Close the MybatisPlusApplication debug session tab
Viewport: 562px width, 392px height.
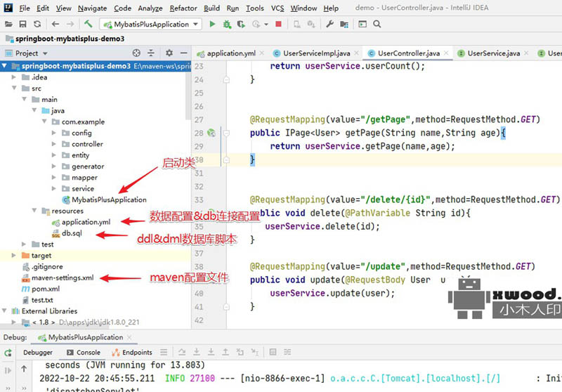[129, 337]
